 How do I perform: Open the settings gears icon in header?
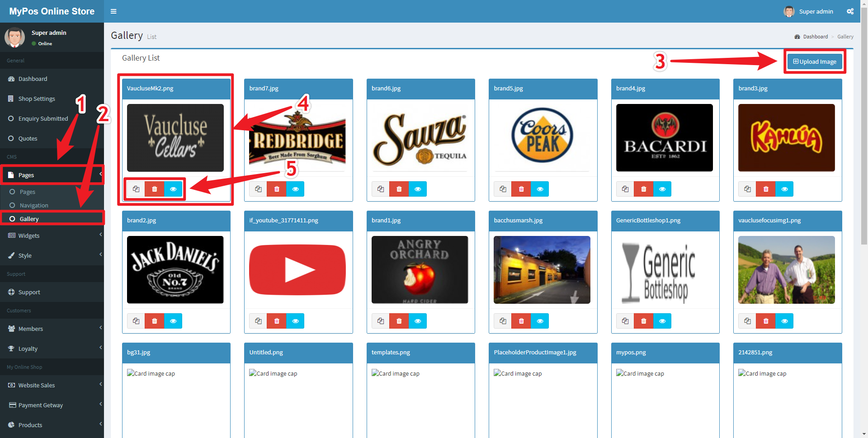[850, 11]
